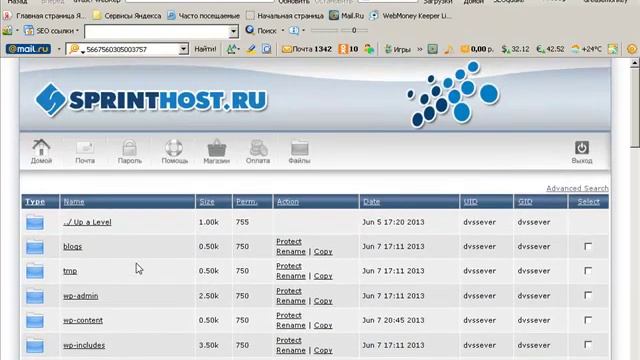Open bookmark Mail.Ru

pyautogui.click(x=347, y=16)
